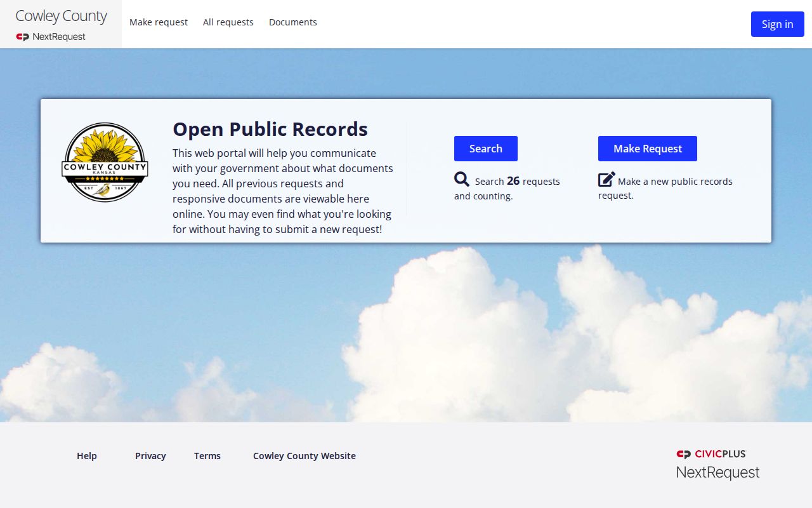Click the Sign in button
Viewport: 812px width, 508px height.
[778, 24]
